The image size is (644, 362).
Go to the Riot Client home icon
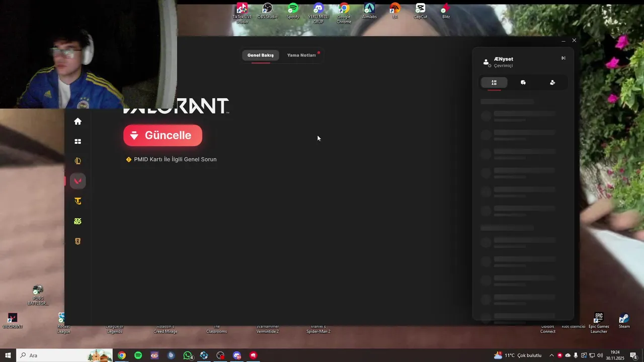click(78, 121)
